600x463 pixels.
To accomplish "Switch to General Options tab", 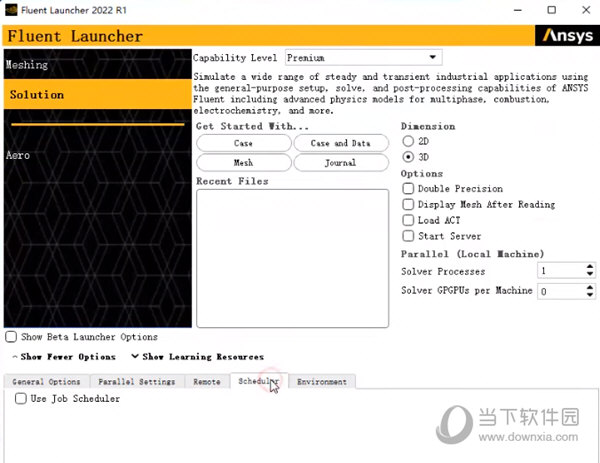I will [x=47, y=381].
